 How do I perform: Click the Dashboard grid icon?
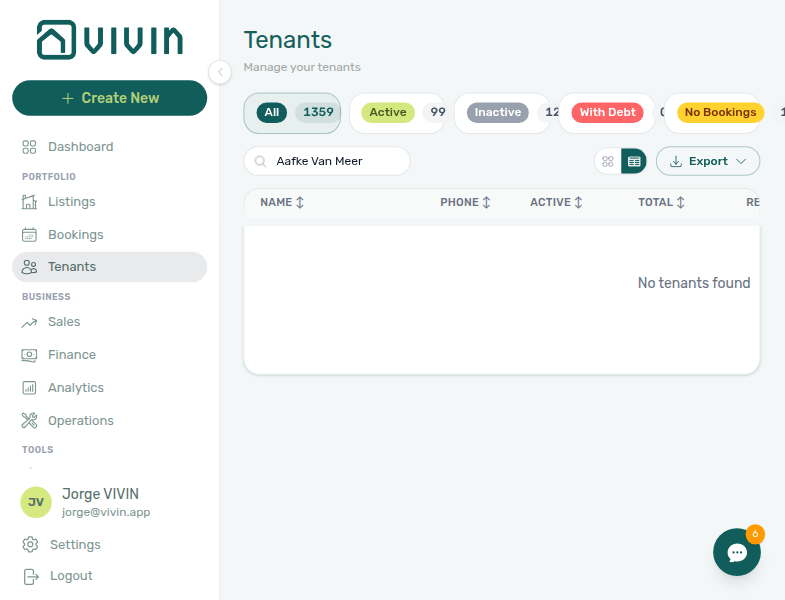coord(30,147)
